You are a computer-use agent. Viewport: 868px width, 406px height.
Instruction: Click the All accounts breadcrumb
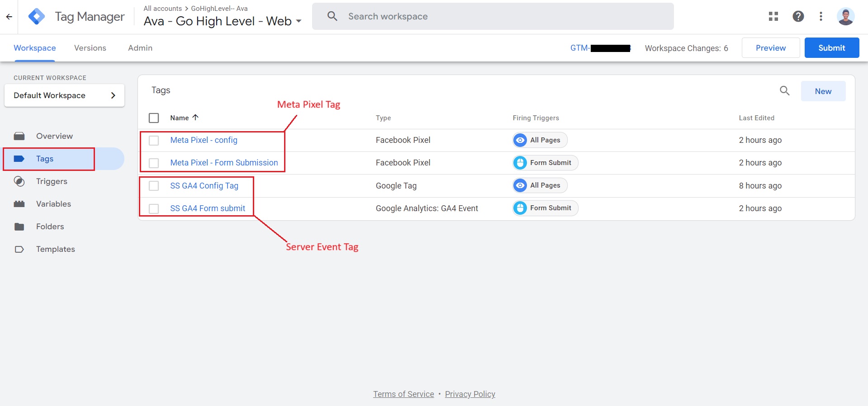pyautogui.click(x=162, y=9)
